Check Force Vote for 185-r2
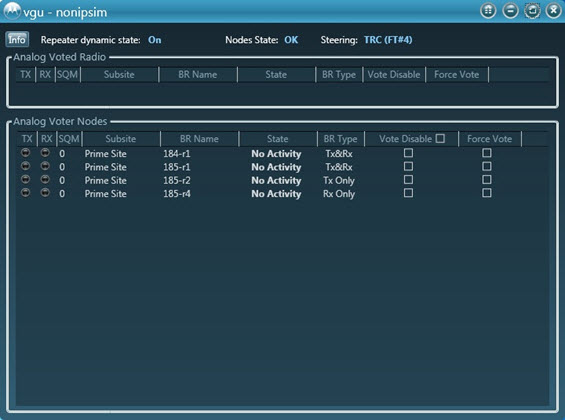Screen dimensions: 565x420 click(x=487, y=180)
